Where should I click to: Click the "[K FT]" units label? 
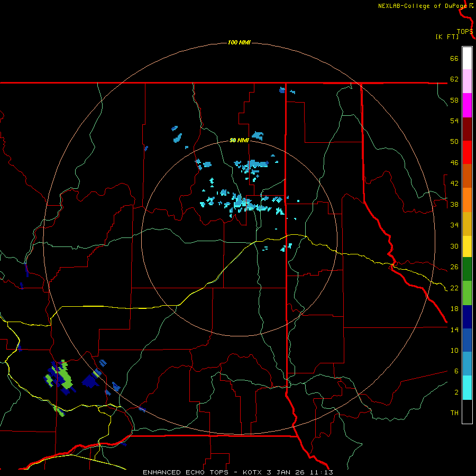pyautogui.click(x=447, y=36)
